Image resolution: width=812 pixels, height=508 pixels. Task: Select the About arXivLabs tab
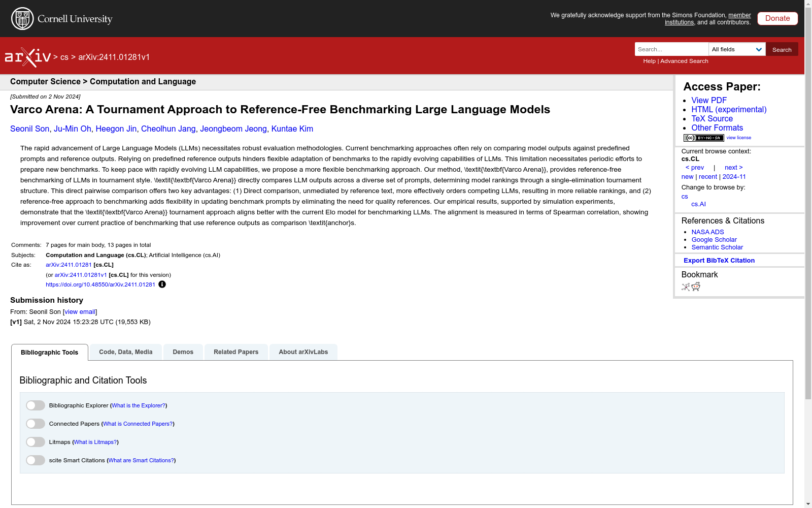click(303, 352)
